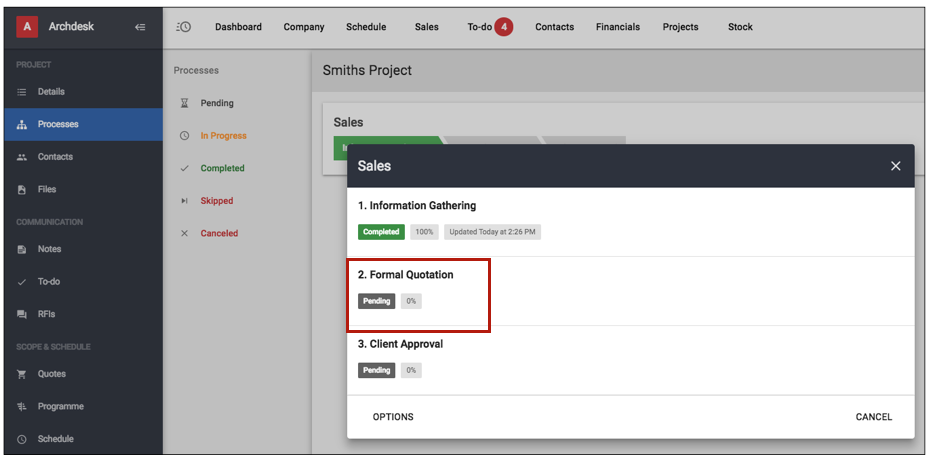Select RFIs in sidebar
The height and width of the screenshot is (462, 930).
(83, 314)
